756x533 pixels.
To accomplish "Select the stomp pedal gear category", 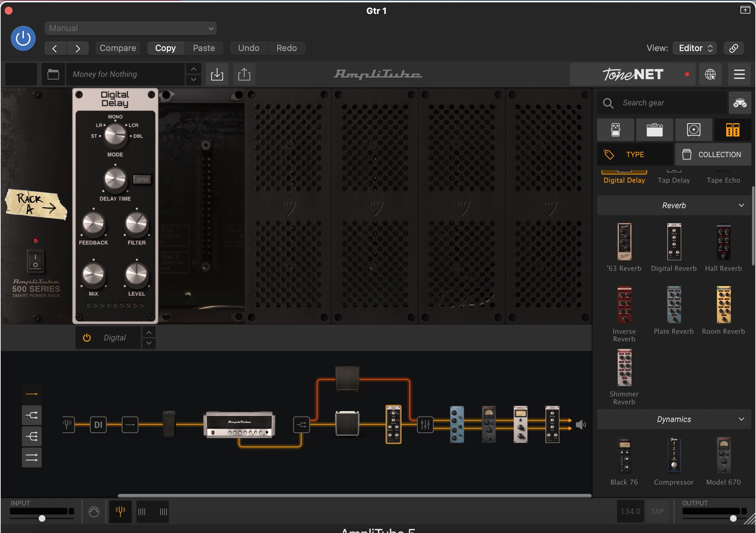I will click(616, 130).
